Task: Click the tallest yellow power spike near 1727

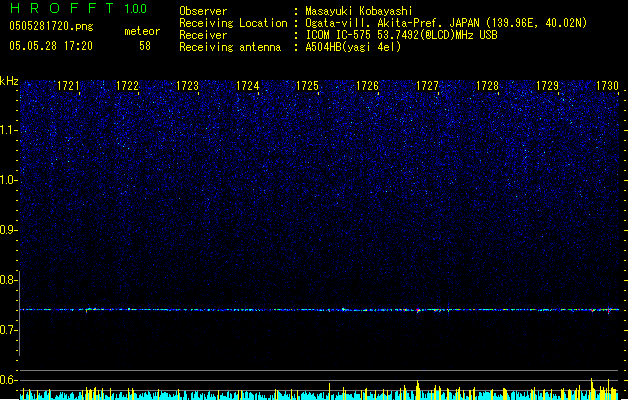Action: (418, 390)
